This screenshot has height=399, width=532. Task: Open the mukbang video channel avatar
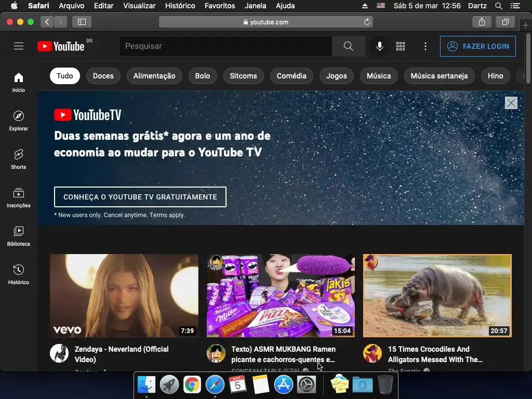point(216,353)
